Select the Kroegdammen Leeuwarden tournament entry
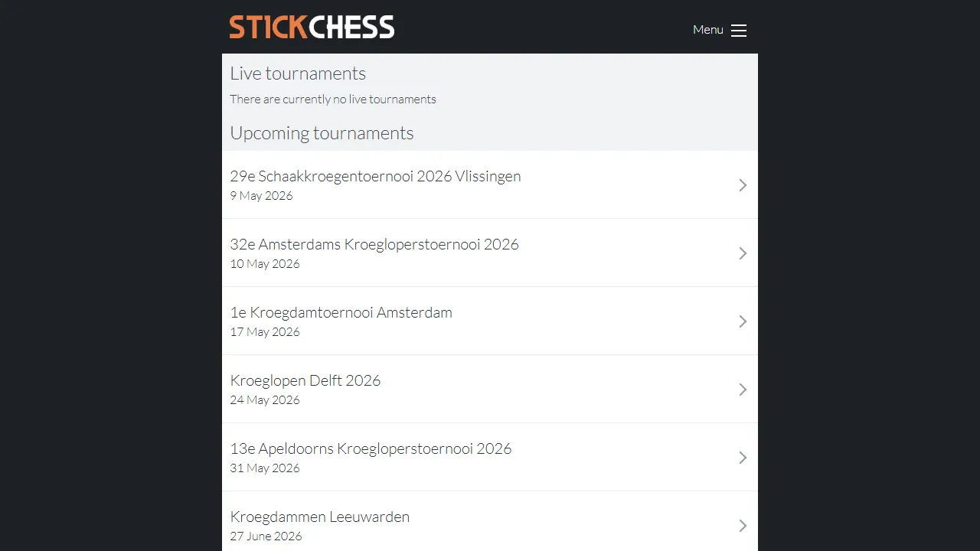 point(320,517)
